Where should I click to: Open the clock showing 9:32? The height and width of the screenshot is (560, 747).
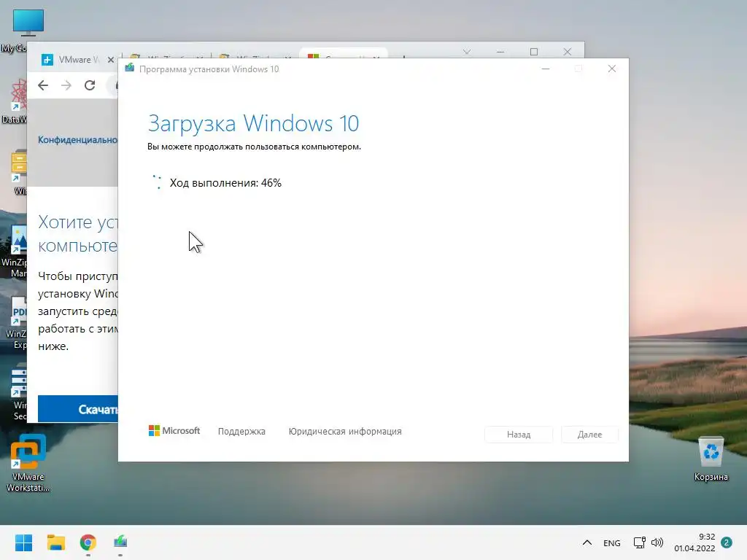[694, 542]
